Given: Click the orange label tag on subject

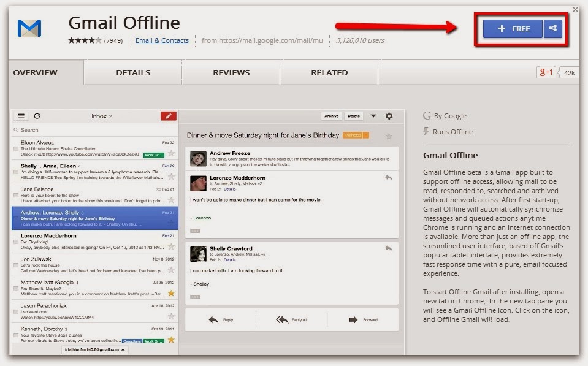Looking at the screenshot, I should tap(356, 135).
